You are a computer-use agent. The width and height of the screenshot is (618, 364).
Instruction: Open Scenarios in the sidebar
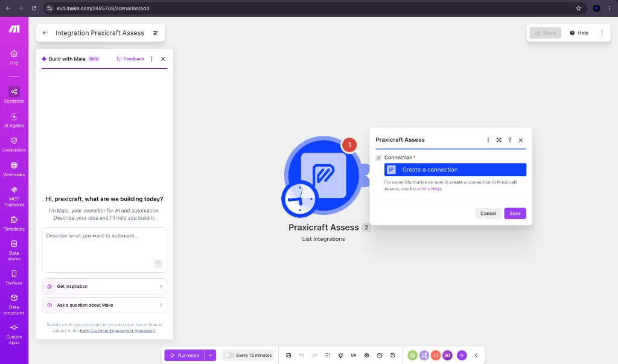click(x=14, y=95)
